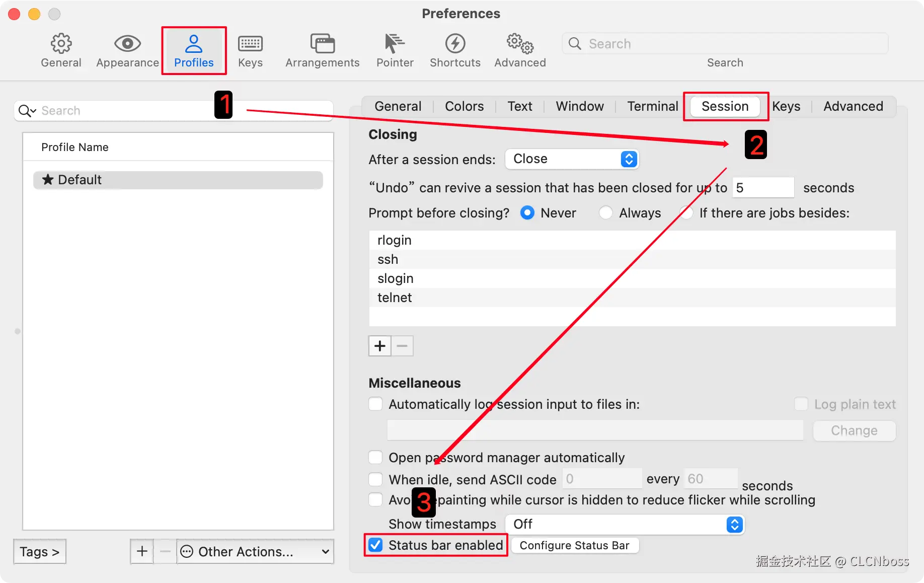Click the magnifier icon in profile search
924x583 pixels.
click(x=27, y=111)
